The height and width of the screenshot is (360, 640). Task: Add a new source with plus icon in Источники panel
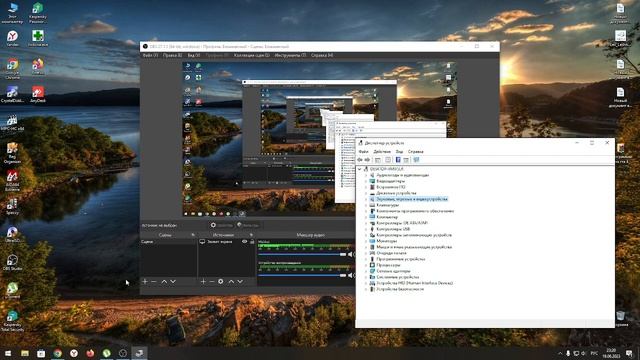tap(203, 281)
